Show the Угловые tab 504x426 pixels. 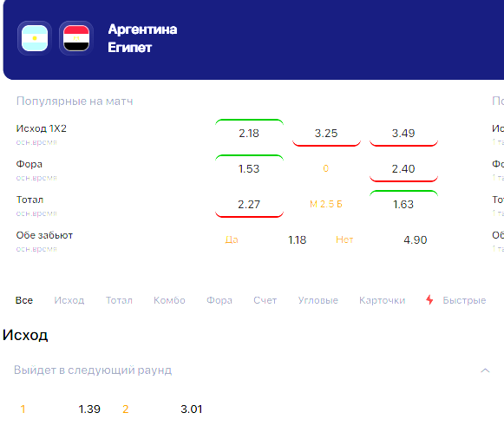317,300
